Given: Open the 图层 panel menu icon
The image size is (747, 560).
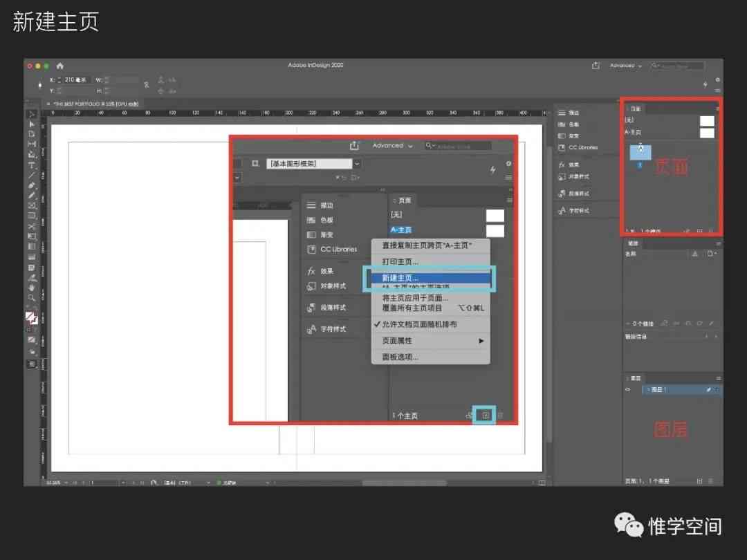Looking at the screenshot, I should [718, 378].
